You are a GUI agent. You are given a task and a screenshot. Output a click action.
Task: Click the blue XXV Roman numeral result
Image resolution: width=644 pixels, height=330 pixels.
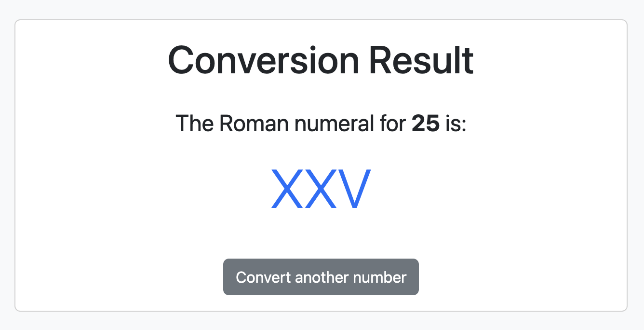click(x=321, y=189)
